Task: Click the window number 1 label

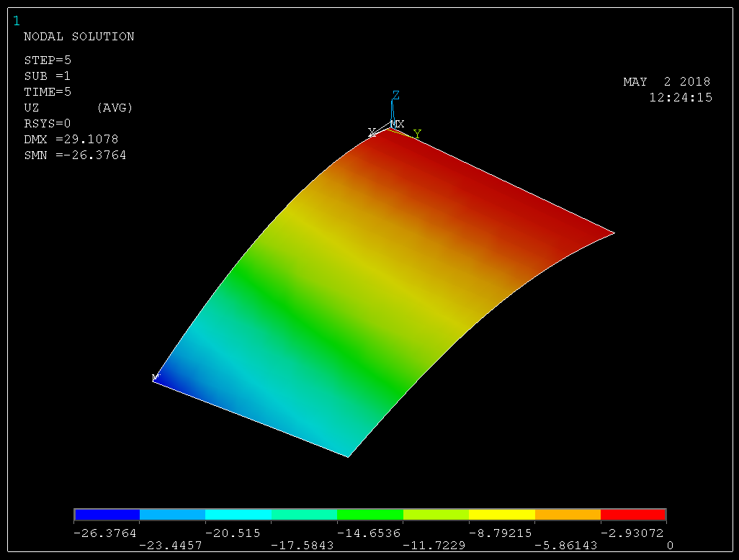Action: click(17, 21)
